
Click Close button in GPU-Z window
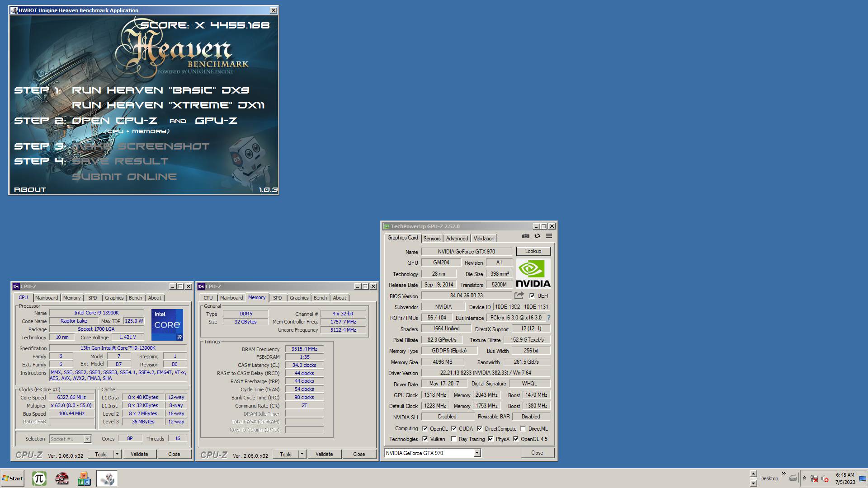point(537,453)
